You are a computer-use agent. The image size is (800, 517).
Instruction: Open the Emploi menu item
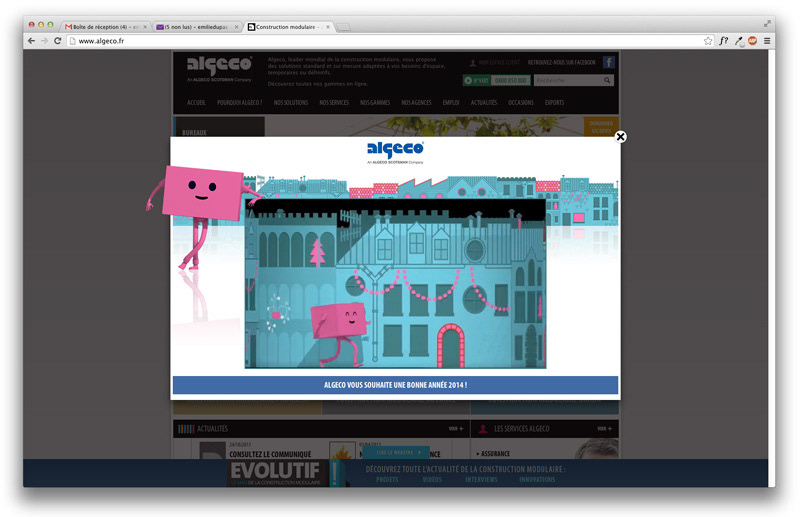(x=451, y=103)
